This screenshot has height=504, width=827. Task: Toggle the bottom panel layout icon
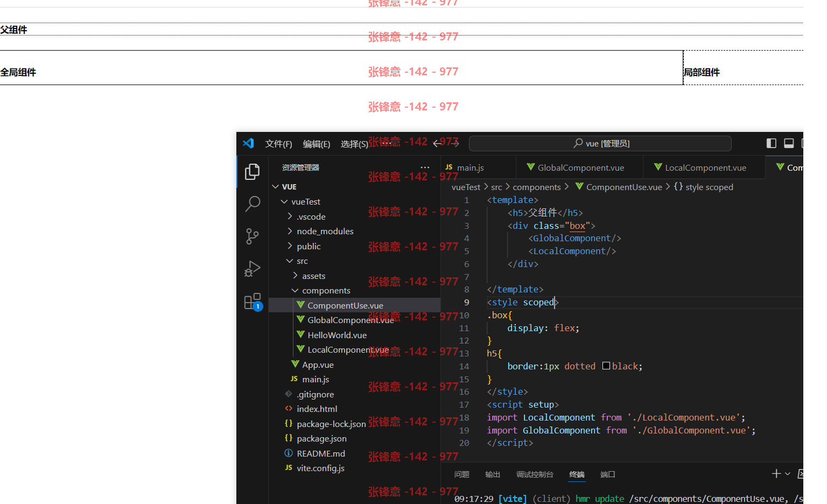[789, 143]
